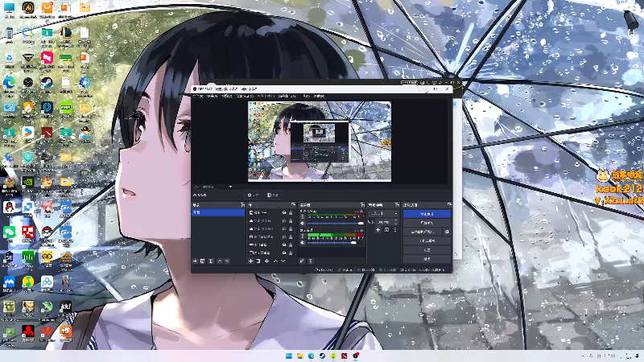Viewport: 644px width, 362px height.
Task: Remove the selected source in Sources dock
Action: point(258,261)
